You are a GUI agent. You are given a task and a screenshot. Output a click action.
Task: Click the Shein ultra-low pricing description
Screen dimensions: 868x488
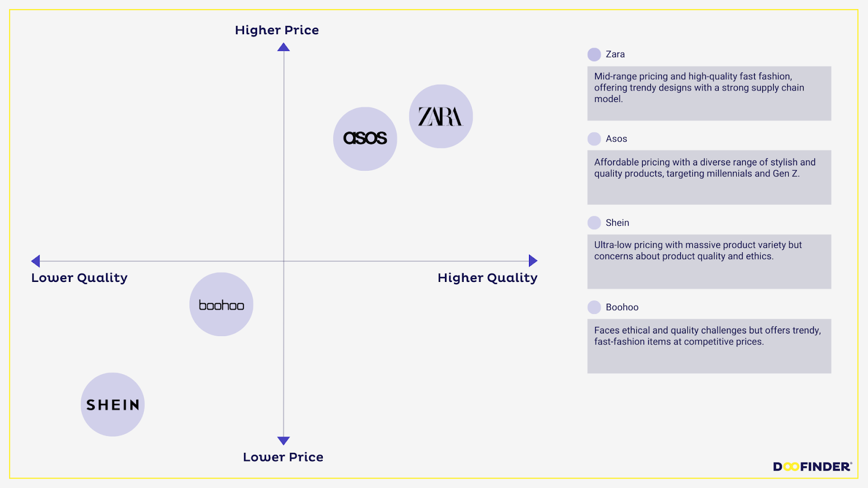pos(709,261)
